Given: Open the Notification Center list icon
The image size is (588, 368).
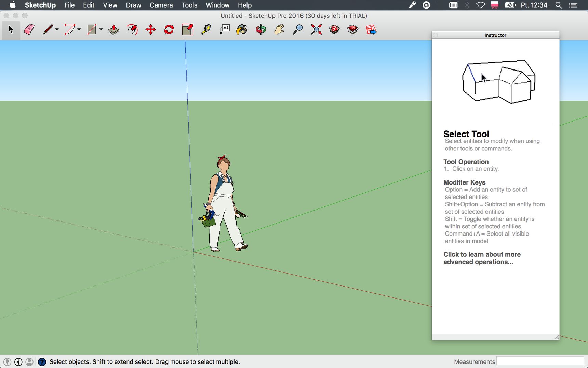Looking at the screenshot, I should click(x=573, y=5).
